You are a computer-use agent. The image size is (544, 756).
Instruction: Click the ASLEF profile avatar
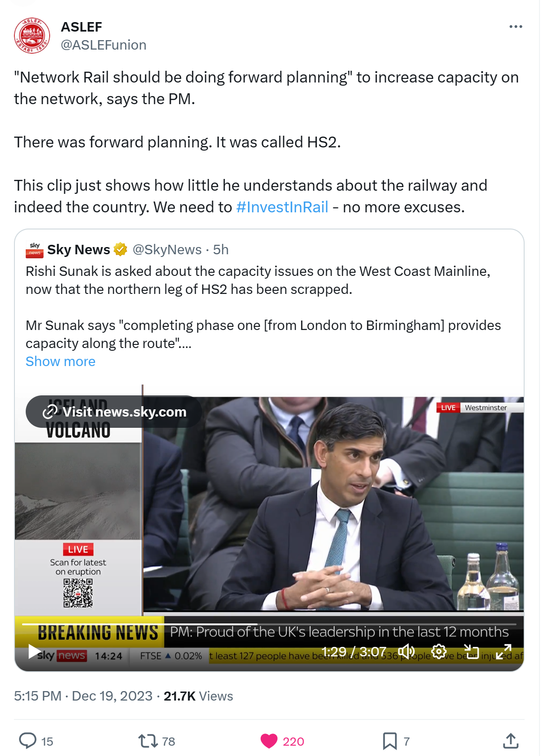point(32,36)
